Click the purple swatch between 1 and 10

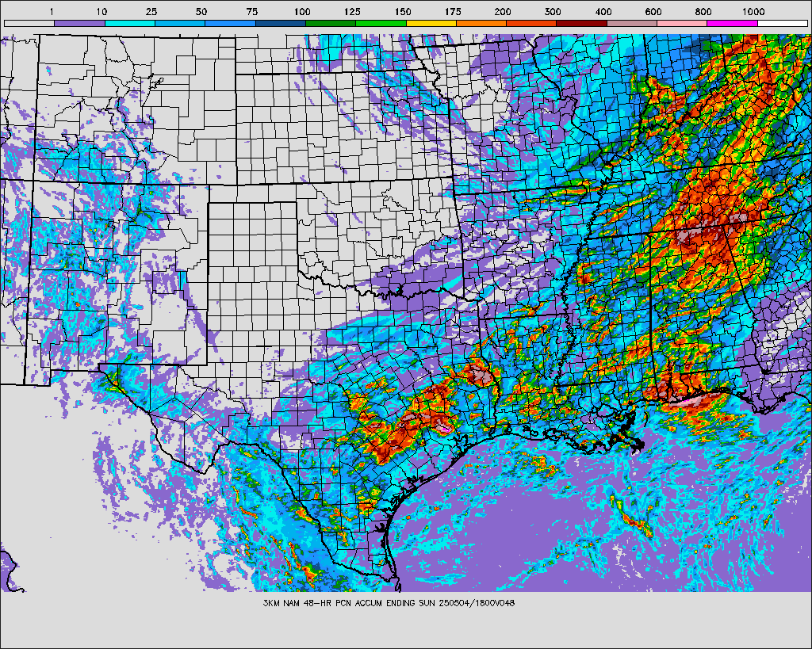click(x=80, y=23)
